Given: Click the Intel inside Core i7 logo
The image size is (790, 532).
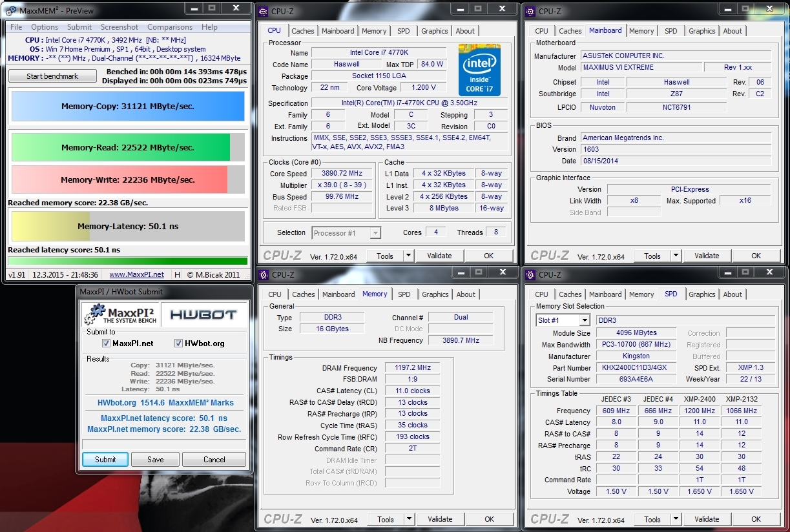Looking at the screenshot, I should 479,70.
